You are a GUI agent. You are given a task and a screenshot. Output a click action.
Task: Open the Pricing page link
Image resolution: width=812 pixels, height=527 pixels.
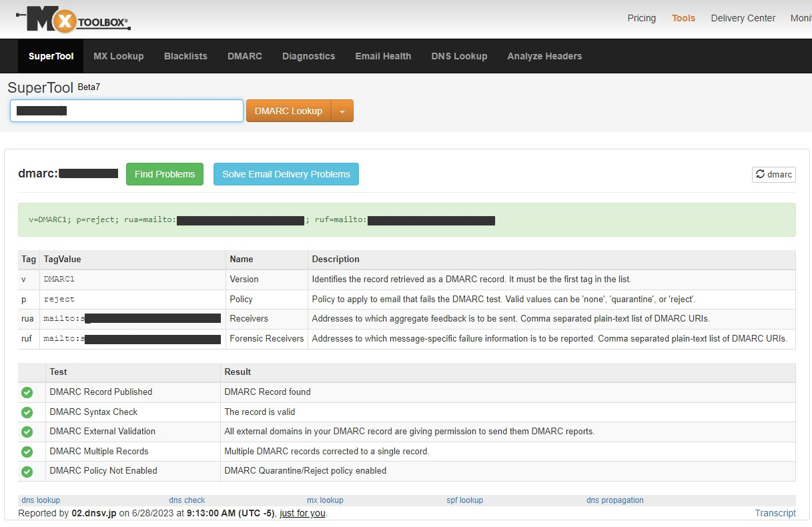(642, 18)
